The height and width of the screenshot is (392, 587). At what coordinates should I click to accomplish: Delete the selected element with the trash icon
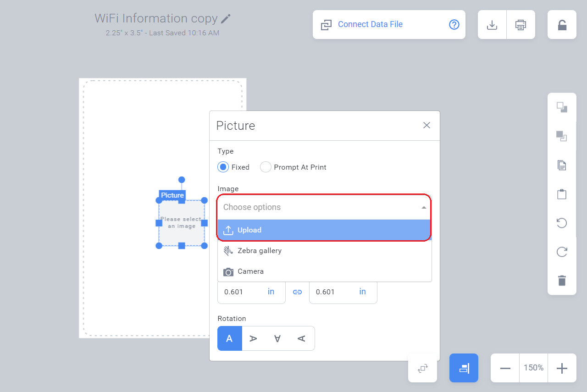(561, 280)
